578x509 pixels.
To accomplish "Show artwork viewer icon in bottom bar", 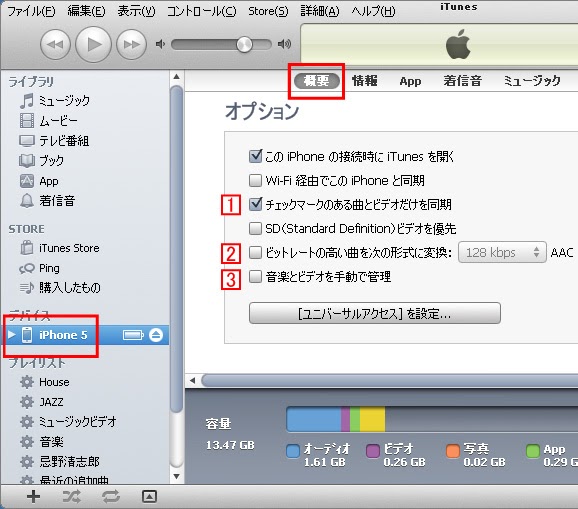I will [149, 496].
